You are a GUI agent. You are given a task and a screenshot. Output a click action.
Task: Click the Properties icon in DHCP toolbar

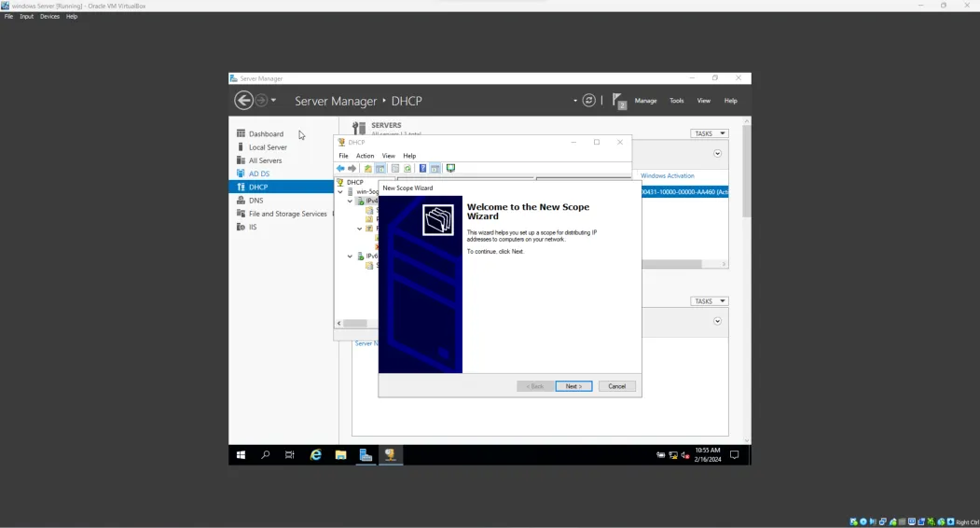[x=395, y=168]
